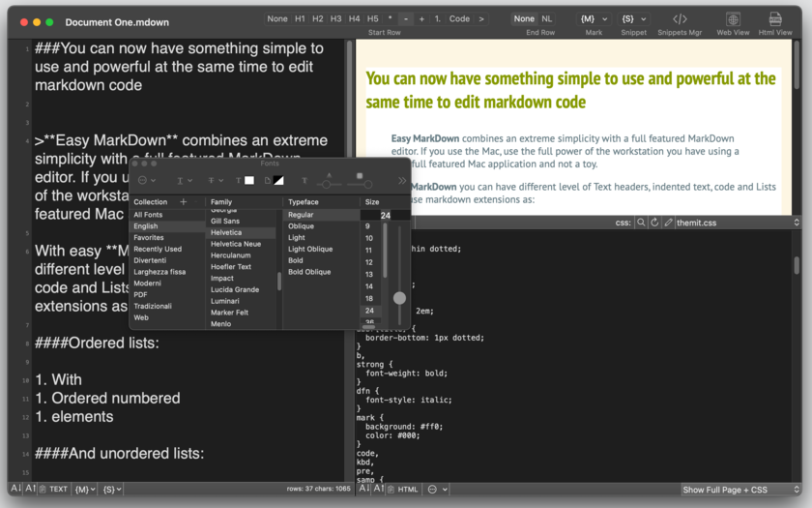Click the css edit pencil icon
This screenshot has height=508, width=812.
coord(668,223)
